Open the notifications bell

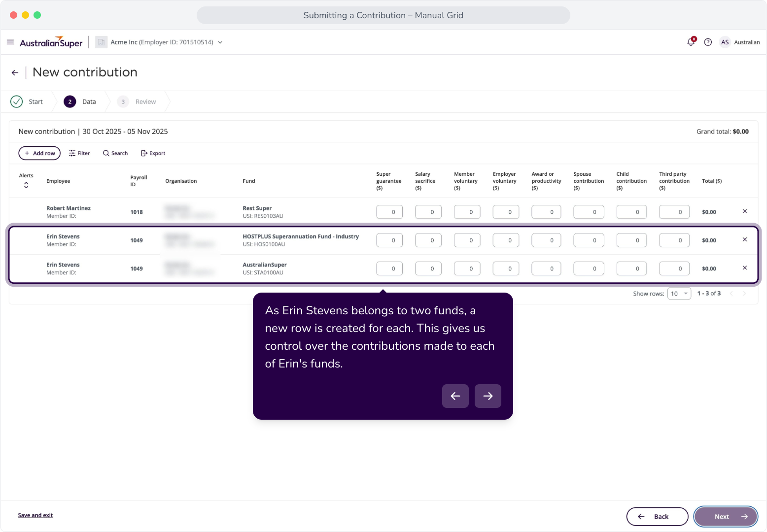(x=691, y=42)
